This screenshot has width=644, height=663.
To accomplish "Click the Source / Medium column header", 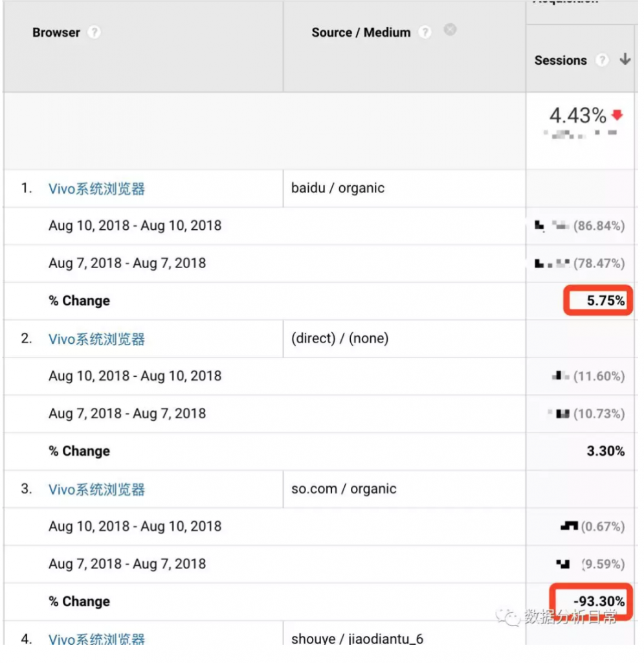I will [x=361, y=32].
